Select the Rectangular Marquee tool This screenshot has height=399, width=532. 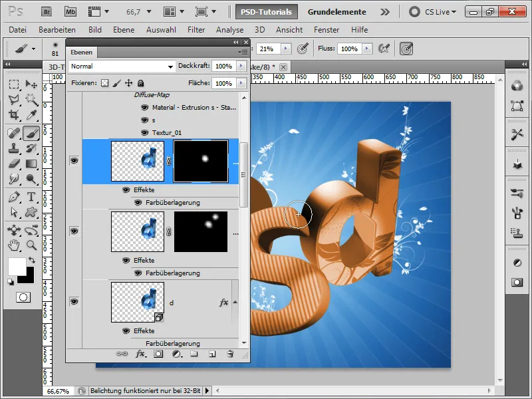click(x=13, y=84)
